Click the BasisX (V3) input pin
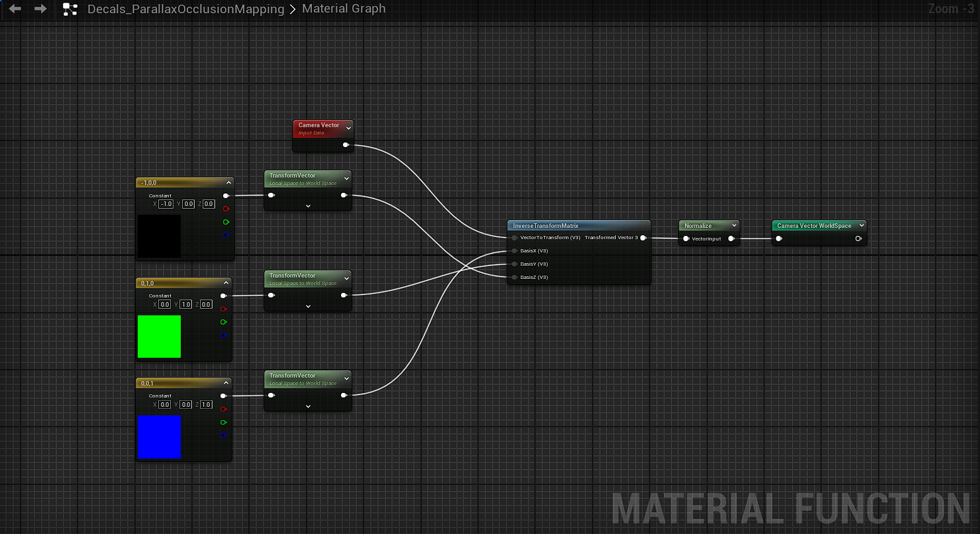 pos(514,251)
